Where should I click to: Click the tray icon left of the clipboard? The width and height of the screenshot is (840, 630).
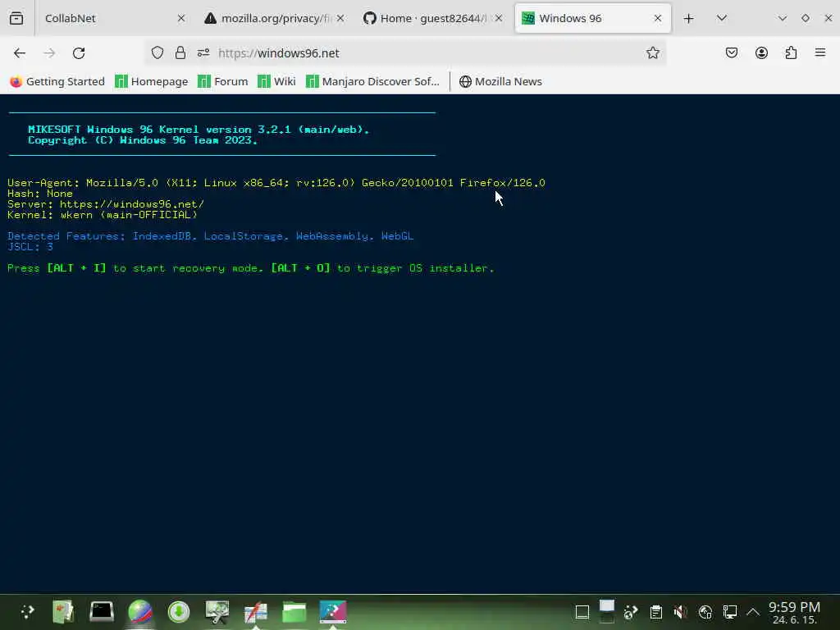(631, 612)
